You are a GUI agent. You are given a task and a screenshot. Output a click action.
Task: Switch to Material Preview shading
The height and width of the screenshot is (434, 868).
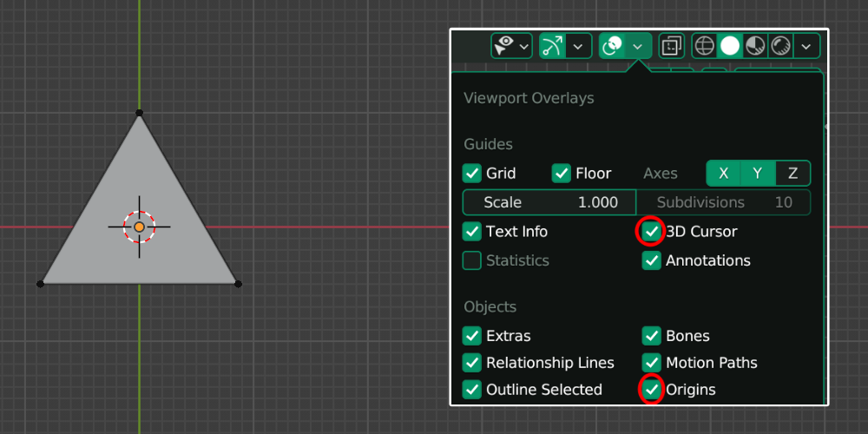click(x=755, y=46)
